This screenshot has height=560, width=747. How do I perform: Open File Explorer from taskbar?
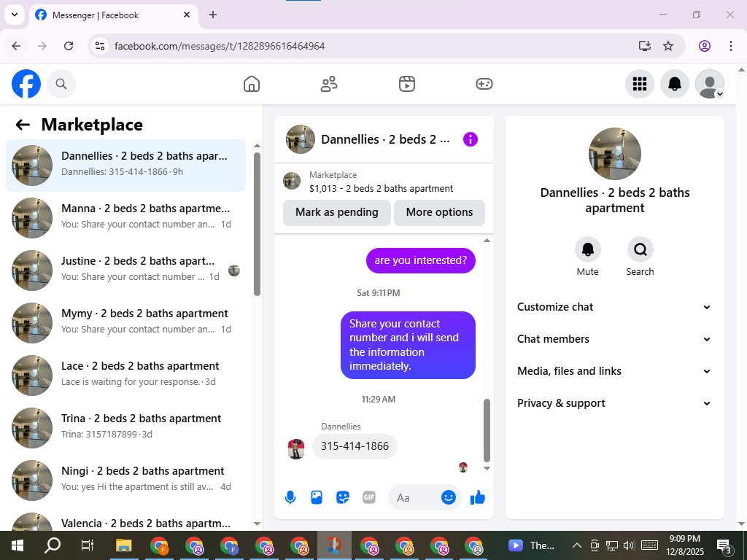(x=123, y=545)
